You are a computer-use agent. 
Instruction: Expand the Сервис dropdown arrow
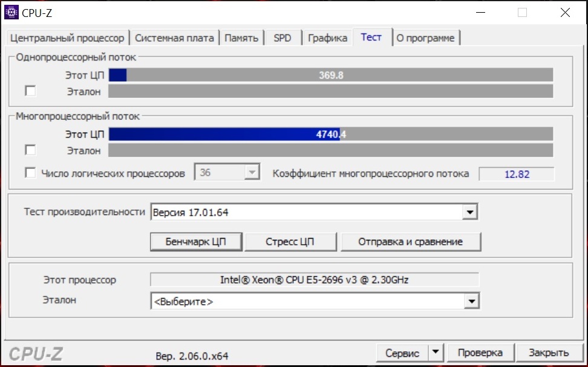436,352
